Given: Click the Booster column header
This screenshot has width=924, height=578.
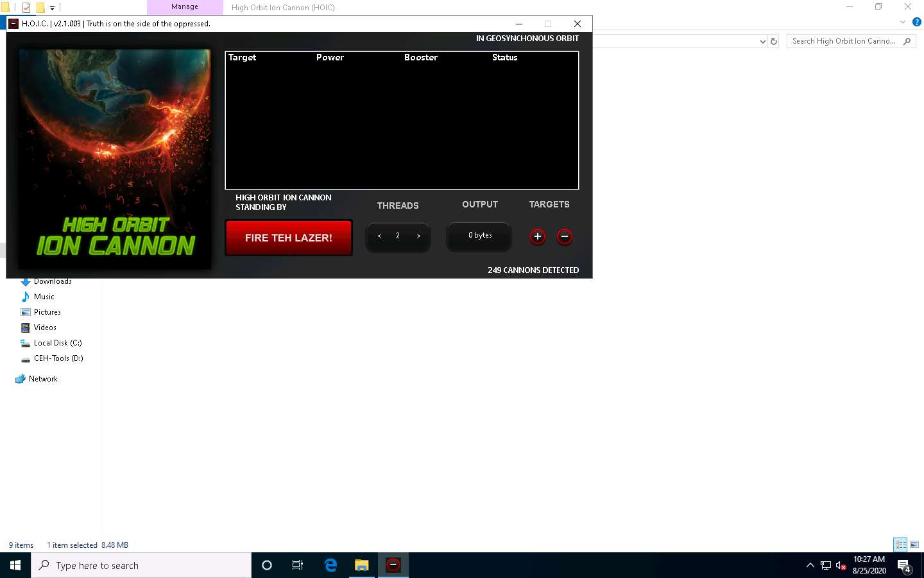Looking at the screenshot, I should click(421, 57).
